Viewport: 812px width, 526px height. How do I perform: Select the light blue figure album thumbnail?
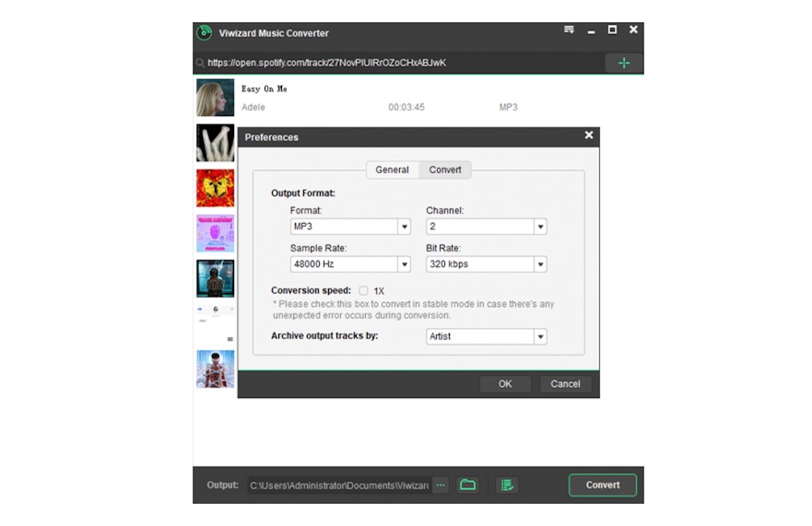[x=216, y=369]
